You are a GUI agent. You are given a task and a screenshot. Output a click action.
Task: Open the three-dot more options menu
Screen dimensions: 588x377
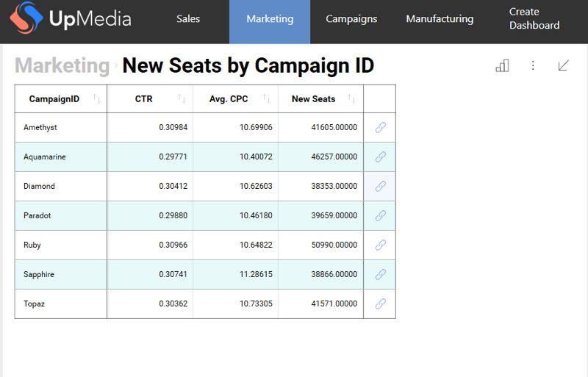pyautogui.click(x=533, y=66)
